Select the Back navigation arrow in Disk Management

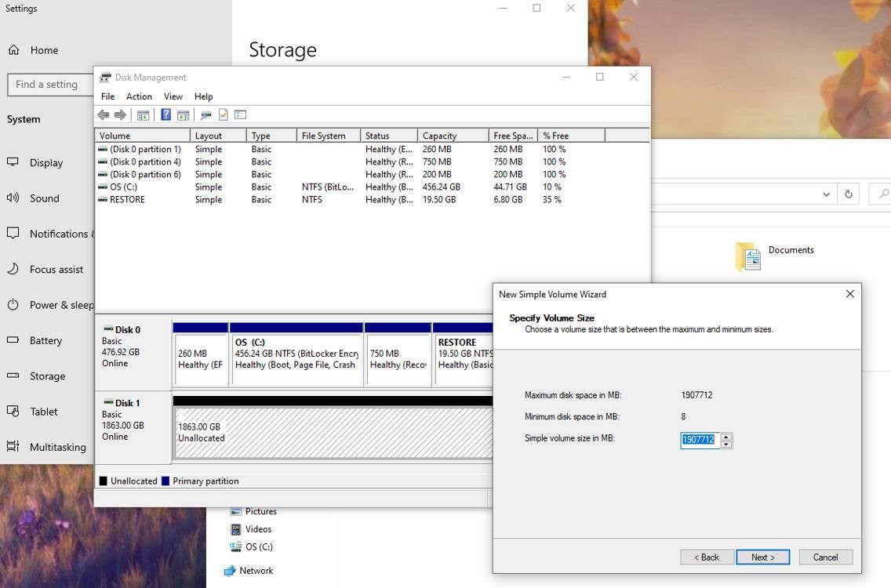[103, 114]
